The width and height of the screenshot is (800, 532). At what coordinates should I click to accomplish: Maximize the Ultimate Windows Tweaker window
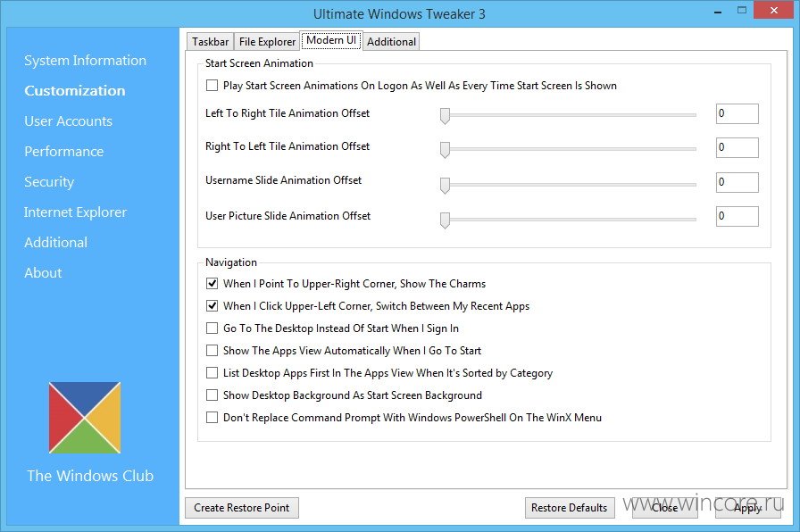742,10
